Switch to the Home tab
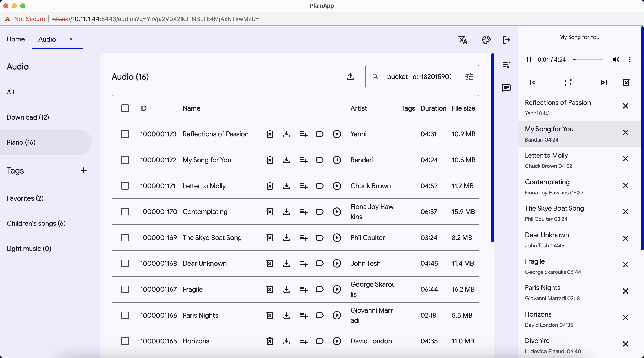The image size is (644, 358). pos(16,39)
